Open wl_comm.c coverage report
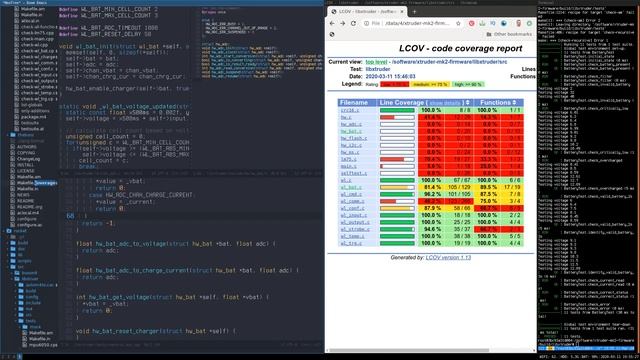Image resolution: width=640 pixels, height=360 pixels. [x=352, y=201]
